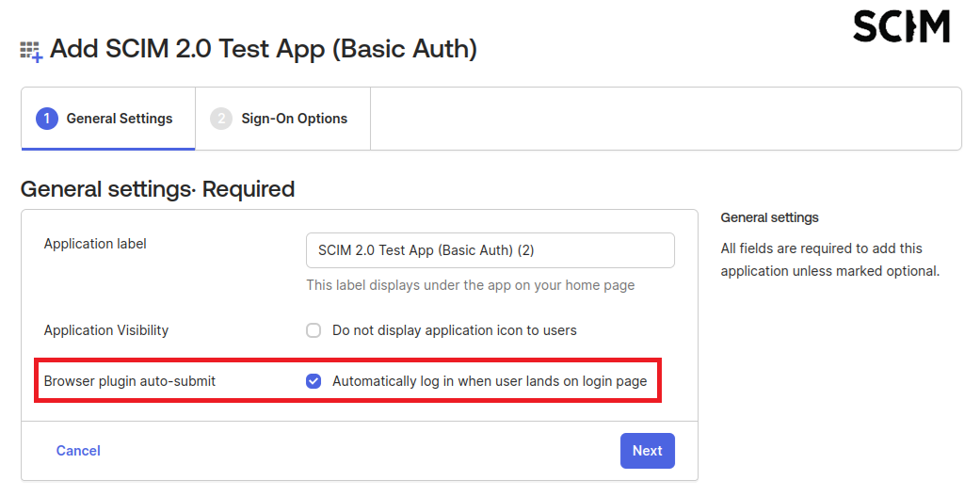Open the Sign-On Options tab
This screenshot has width=980, height=496.
click(x=294, y=119)
